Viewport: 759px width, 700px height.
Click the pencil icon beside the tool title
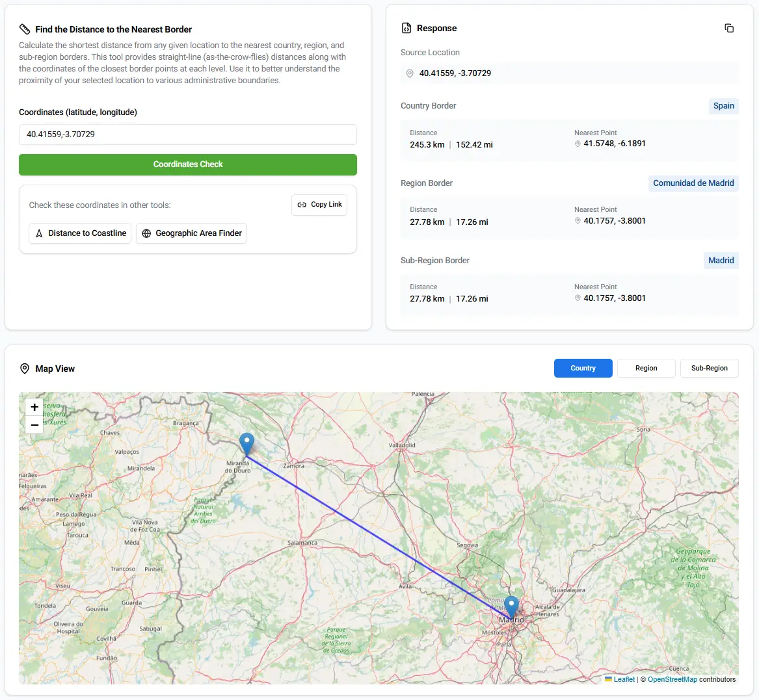25,29
